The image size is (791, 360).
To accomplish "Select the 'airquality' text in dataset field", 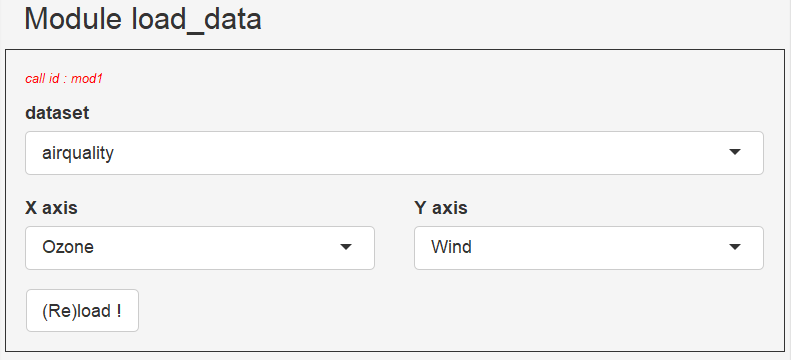I will coord(78,153).
